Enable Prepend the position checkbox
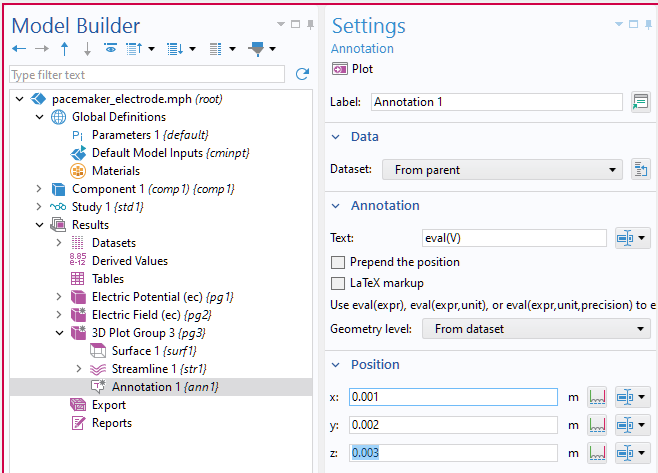 coord(338,262)
